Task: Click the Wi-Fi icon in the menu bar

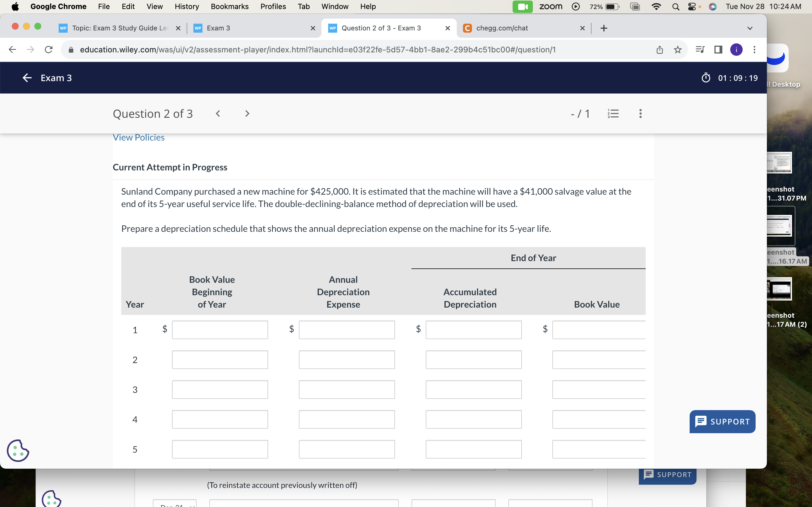Action: pos(656,6)
